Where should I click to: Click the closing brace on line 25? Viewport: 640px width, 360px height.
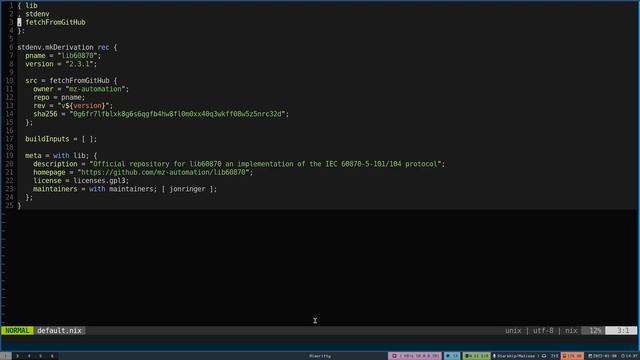click(19, 206)
